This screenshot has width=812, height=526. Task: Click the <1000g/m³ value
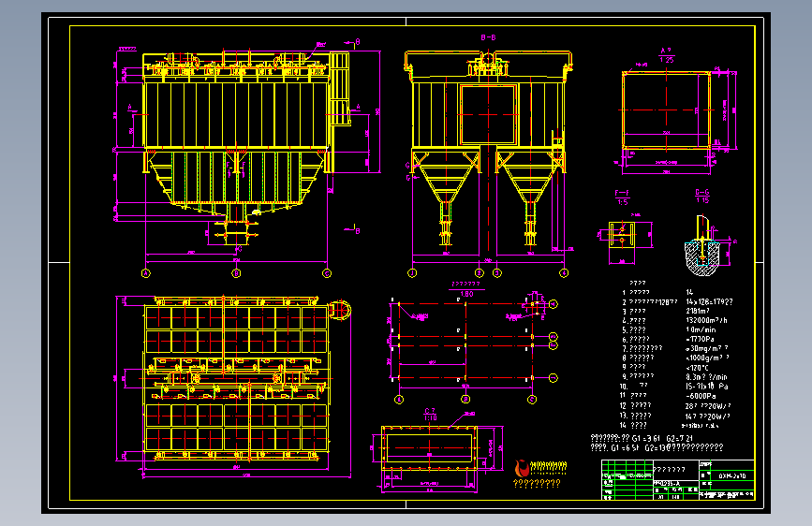pyautogui.click(x=707, y=358)
